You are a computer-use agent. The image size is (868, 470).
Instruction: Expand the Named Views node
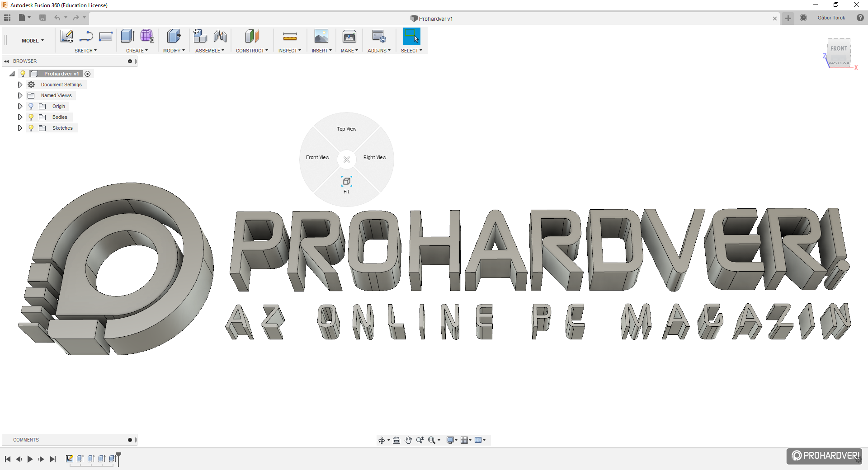(x=20, y=95)
